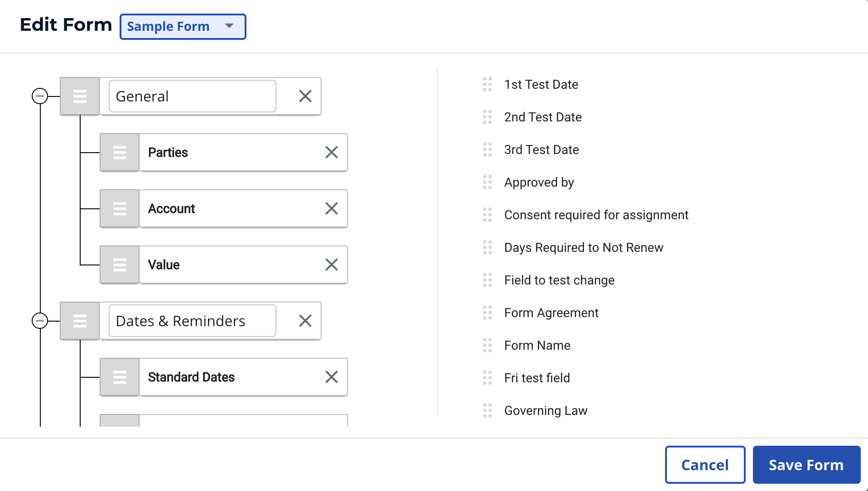Grab the grip icon for Approved by

click(x=487, y=182)
